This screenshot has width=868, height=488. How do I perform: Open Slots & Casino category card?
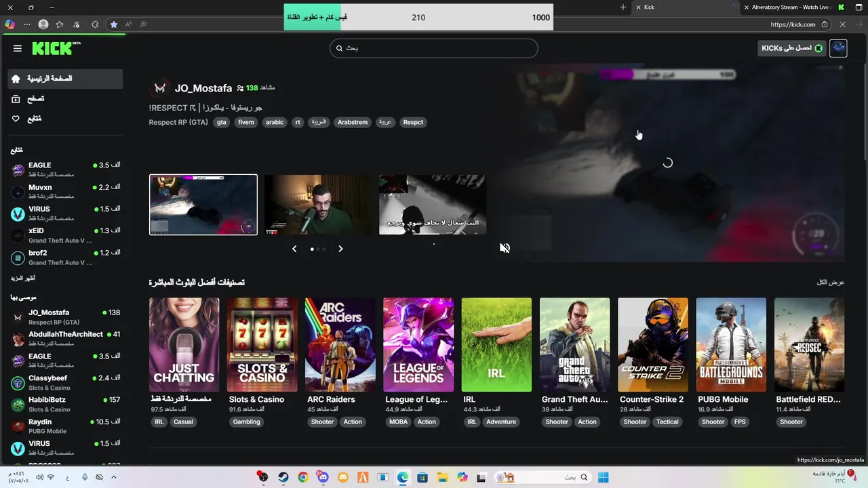(262, 345)
